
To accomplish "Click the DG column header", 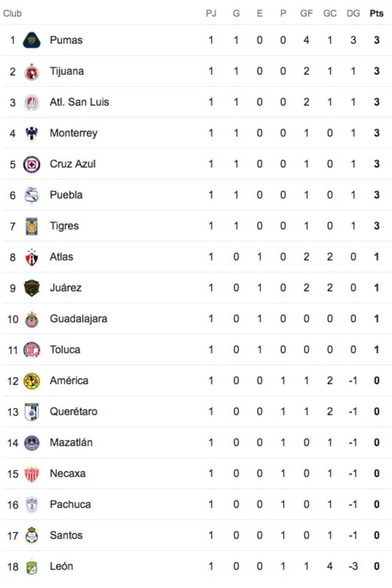I will pyautogui.click(x=353, y=14).
